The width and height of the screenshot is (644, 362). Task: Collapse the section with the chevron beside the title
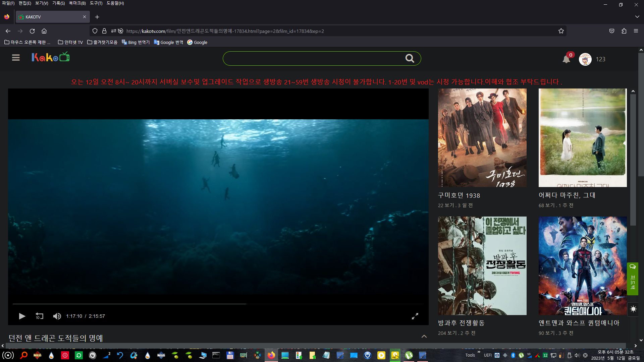click(x=424, y=336)
